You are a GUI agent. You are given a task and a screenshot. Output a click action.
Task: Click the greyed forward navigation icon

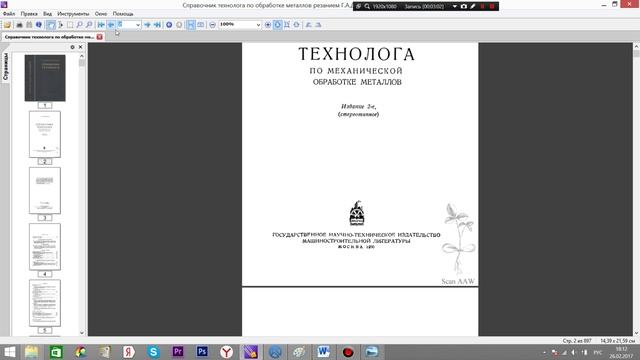tap(179, 25)
